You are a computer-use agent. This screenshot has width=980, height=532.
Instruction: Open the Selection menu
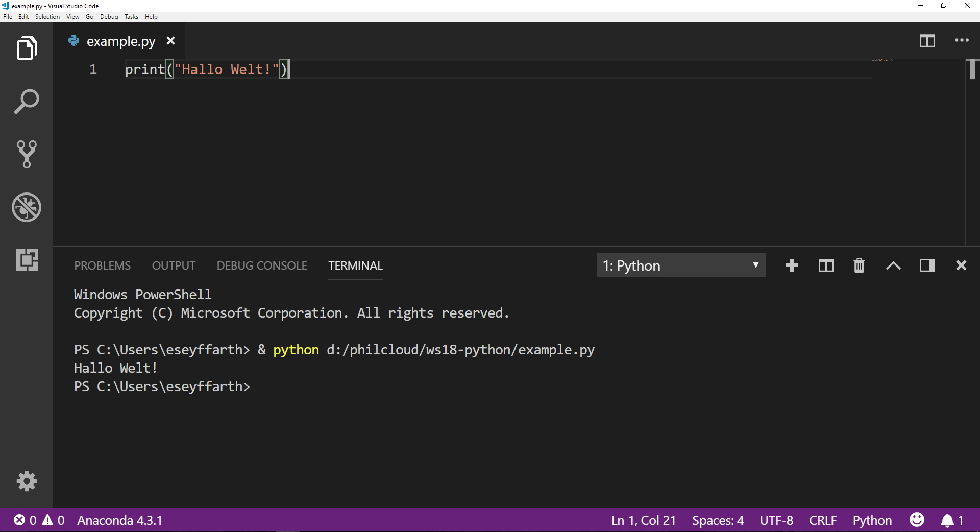(x=47, y=17)
